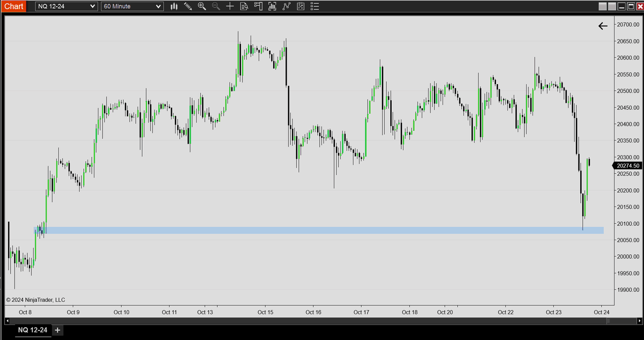
Task: Open the chart style bar type icon
Action: pos(174,6)
